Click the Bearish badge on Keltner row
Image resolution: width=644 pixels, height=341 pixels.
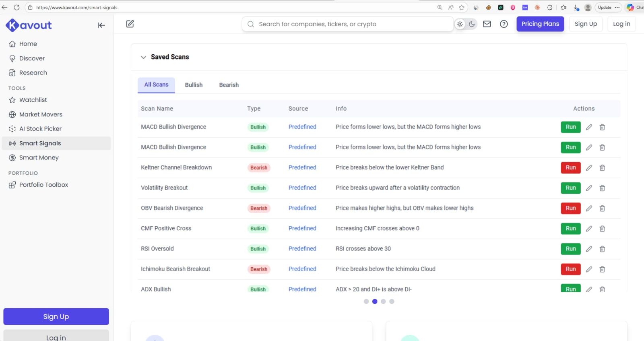259,167
